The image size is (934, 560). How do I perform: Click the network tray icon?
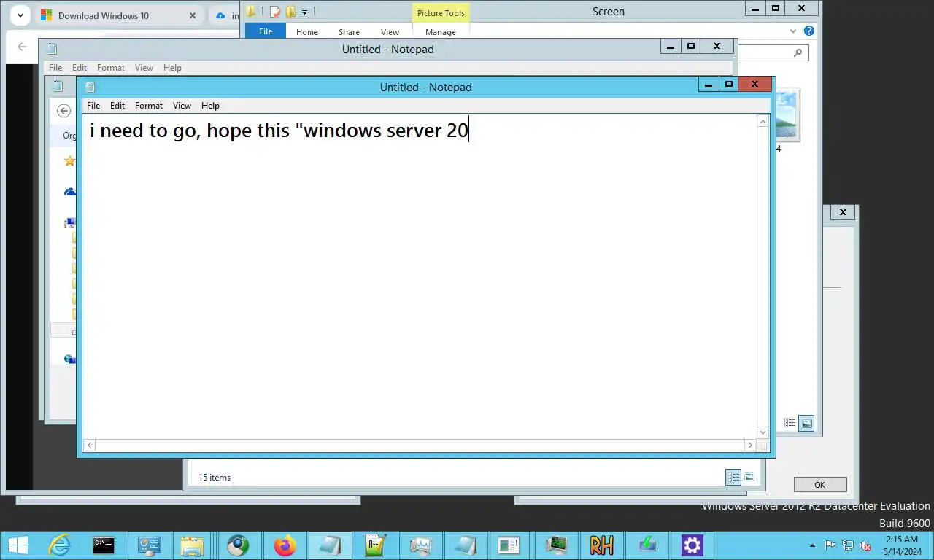point(848,545)
